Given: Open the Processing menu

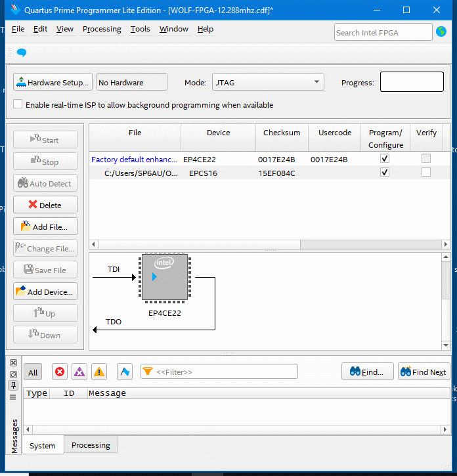Looking at the screenshot, I should pyautogui.click(x=102, y=29).
